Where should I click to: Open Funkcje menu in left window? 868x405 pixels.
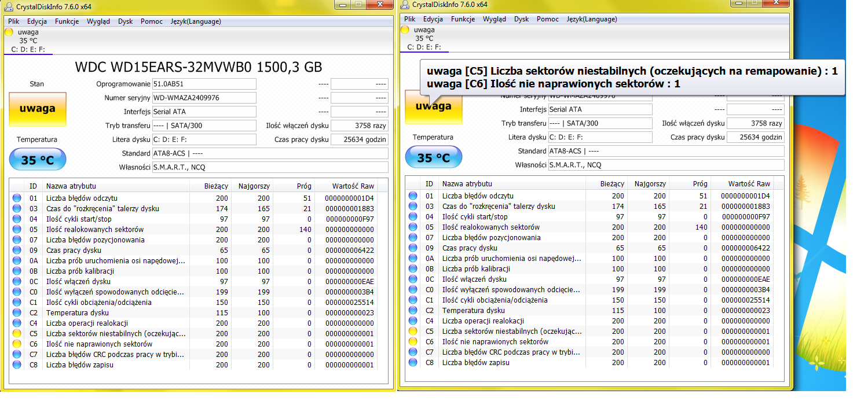tap(67, 21)
